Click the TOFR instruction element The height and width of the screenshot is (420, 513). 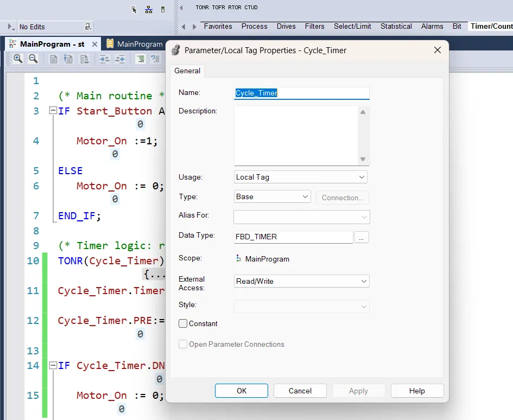point(218,8)
